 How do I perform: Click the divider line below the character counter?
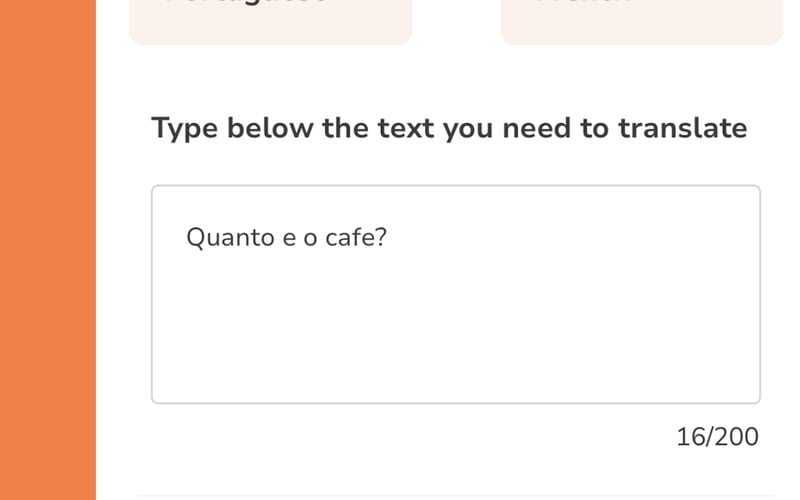455,495
